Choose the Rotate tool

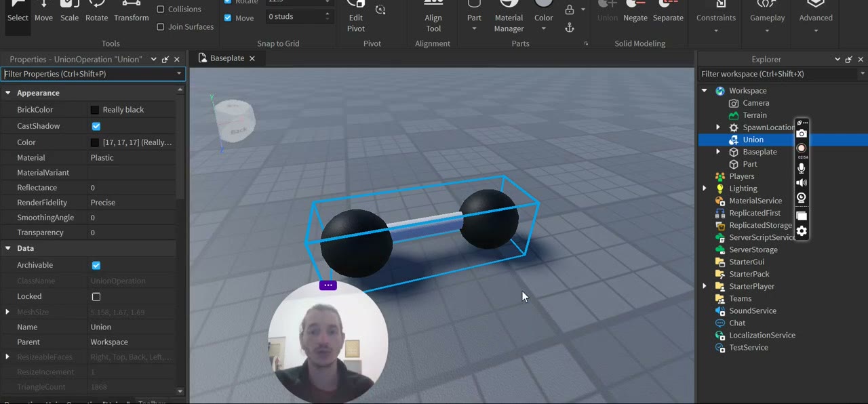(x=96, y=12)
